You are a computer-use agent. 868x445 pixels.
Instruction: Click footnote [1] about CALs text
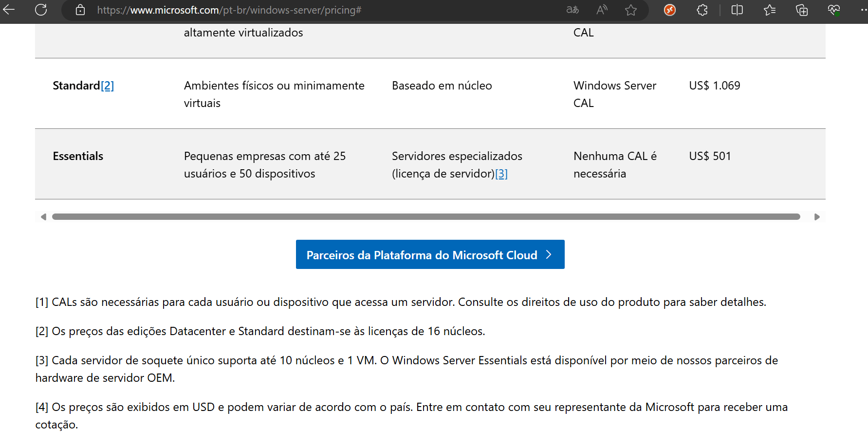(x=401, y=302)
